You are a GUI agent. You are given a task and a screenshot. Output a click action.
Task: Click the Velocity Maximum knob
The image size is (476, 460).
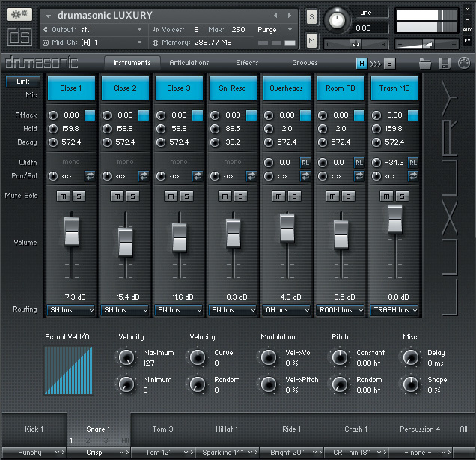[126, 357]
